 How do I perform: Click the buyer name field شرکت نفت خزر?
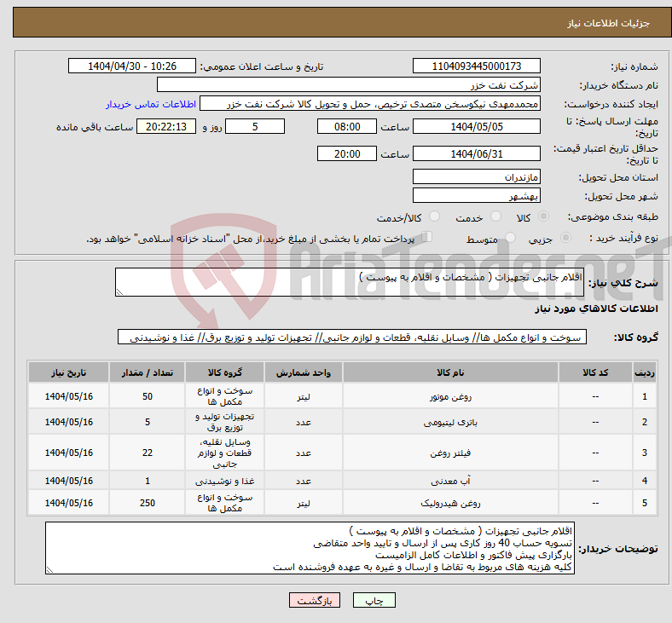(x=349, y=84)
